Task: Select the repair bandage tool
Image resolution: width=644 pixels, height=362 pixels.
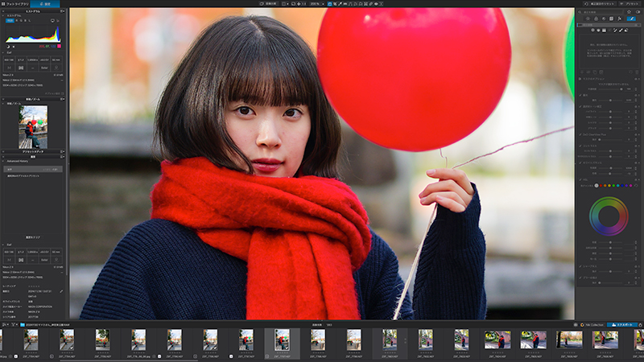Action: (370, 4)
